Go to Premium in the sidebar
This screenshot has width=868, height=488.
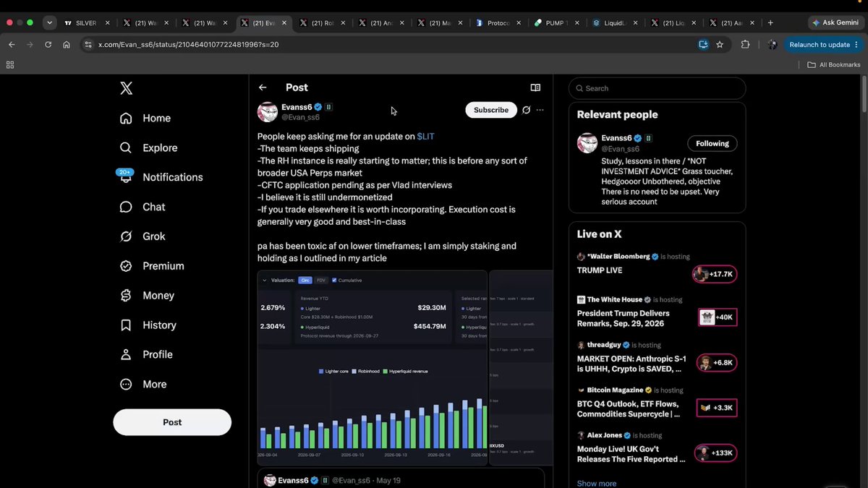(153, 266)
